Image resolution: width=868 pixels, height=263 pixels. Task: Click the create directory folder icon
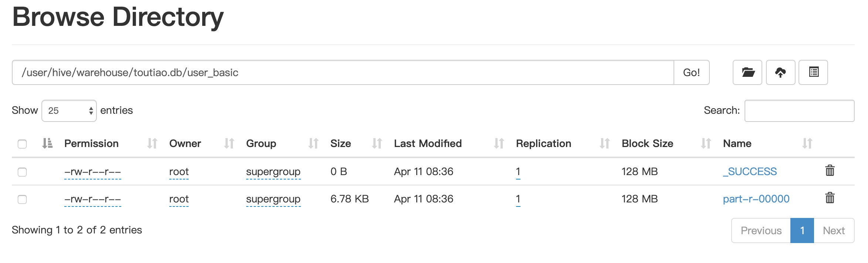747,72
